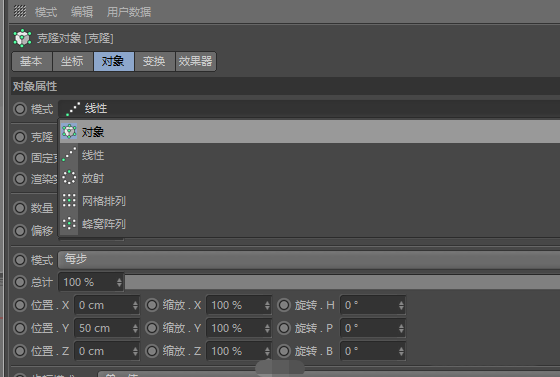Toggle animation dot for 总计 parameter
The height and width of the screenshot is (377, 560).
pyautogui.click(x=20, y=282)
